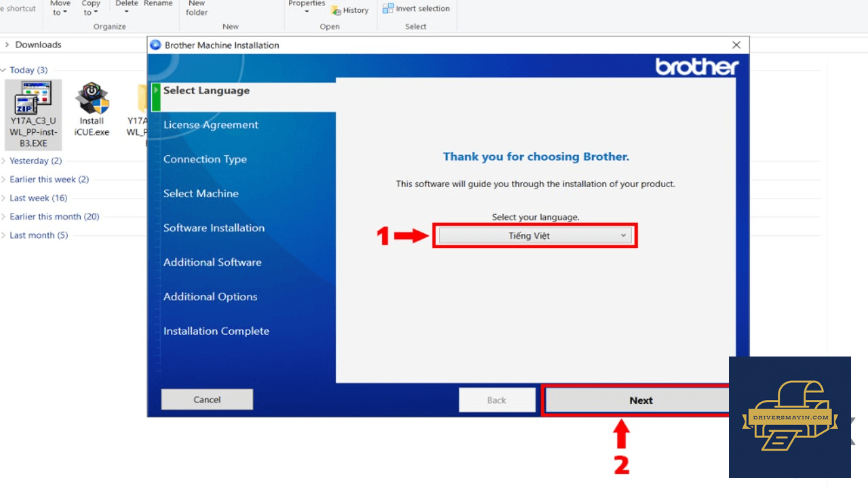Open the Delete dropdown in Explorer ribbon

point(127,7)
